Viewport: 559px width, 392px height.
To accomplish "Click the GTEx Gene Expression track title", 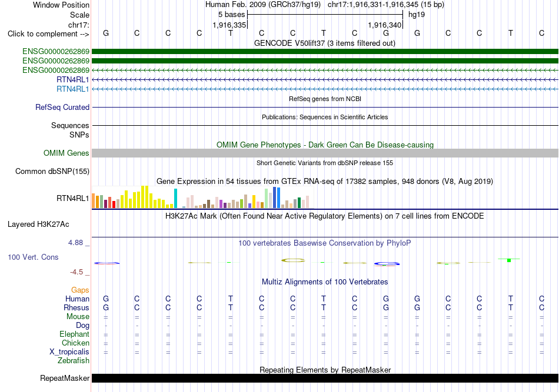I will (325, 181).
